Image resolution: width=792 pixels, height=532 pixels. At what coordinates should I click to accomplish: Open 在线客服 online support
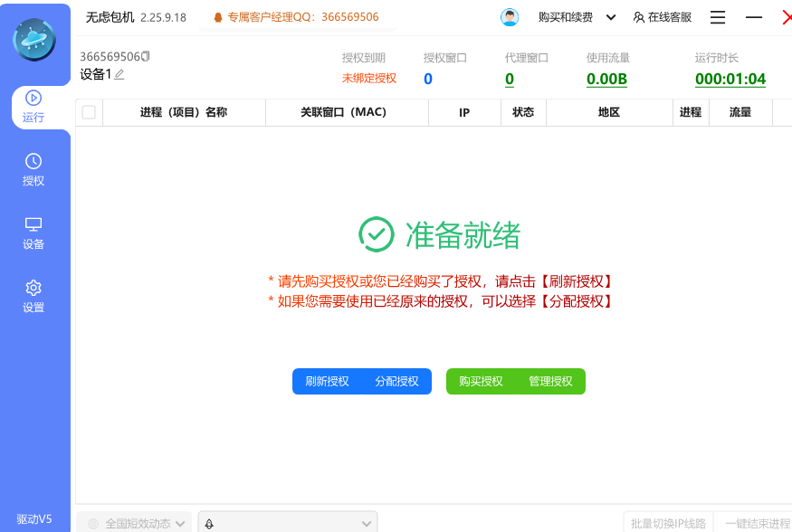tap(663, 17)
